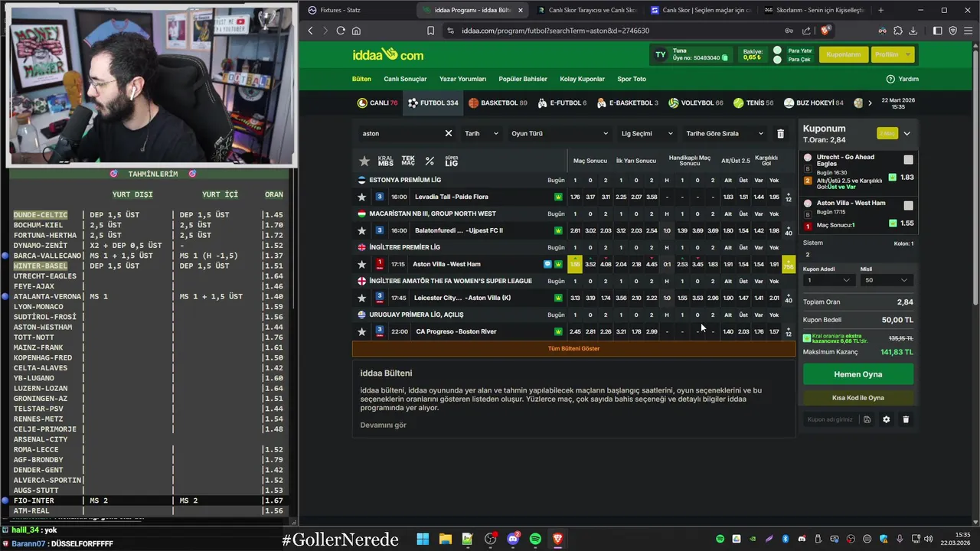980x551 pixels.
Task: Click the iddaa.com logo
Action: point(388,54)
